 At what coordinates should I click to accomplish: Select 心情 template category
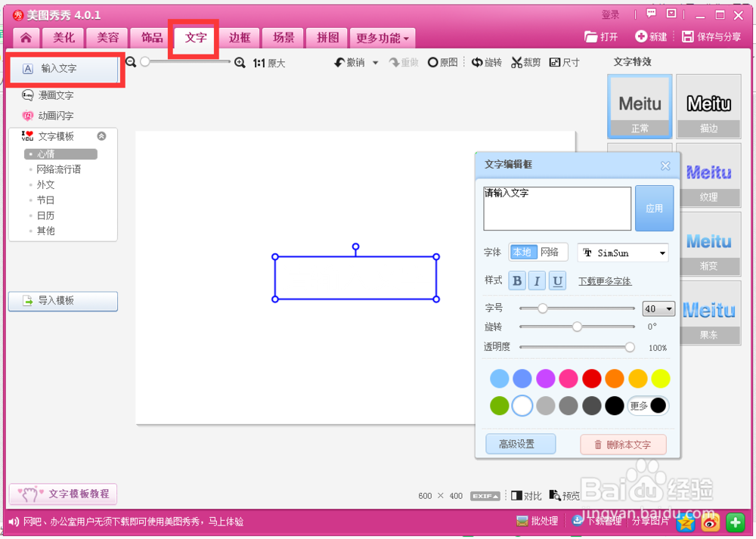click(60, 154)
